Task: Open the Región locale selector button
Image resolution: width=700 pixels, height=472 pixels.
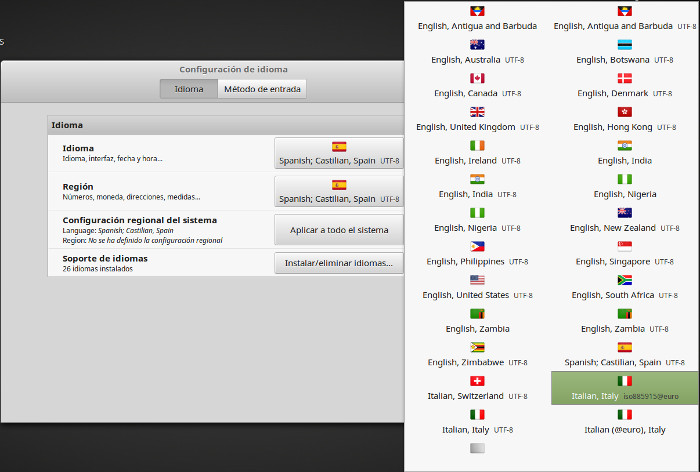Action: [x=339, y=192]
